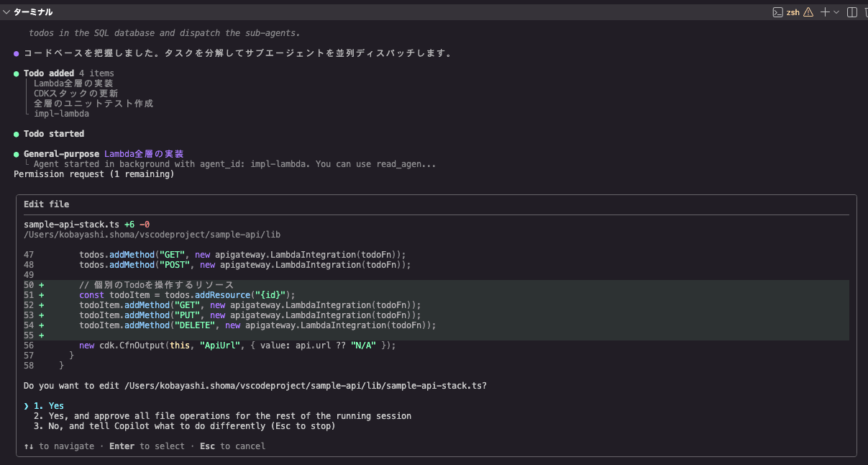Click the Lambda全層の実装 todo item
Screen dimensions: 868x465
pyautogui.click(x=73, y=83)
